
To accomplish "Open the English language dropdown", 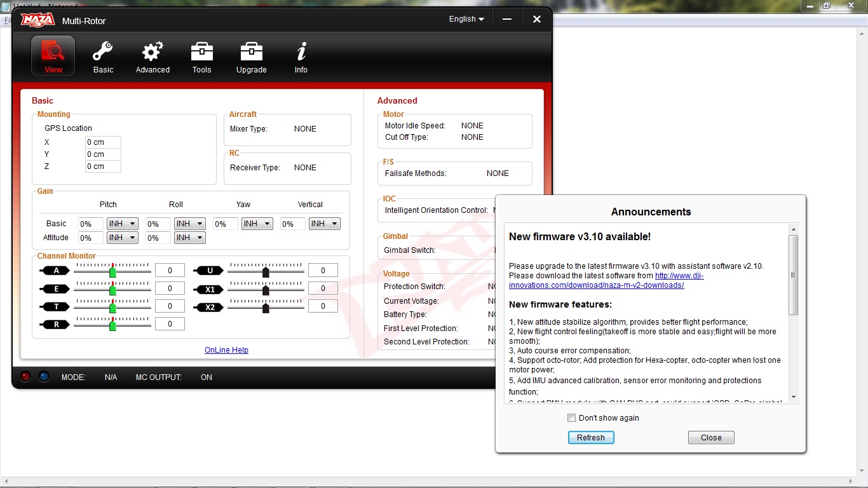I will point(466,19).
